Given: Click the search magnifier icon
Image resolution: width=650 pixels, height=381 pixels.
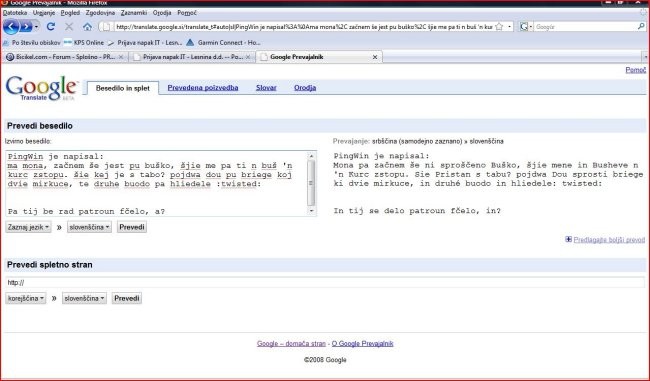Looking at the screenshot, I should tap(641, 27).
